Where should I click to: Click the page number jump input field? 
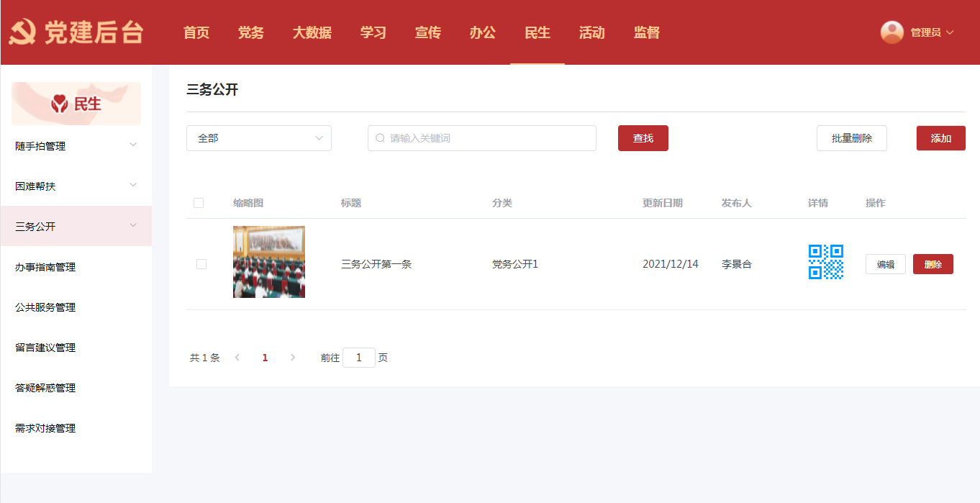[358, 358]
